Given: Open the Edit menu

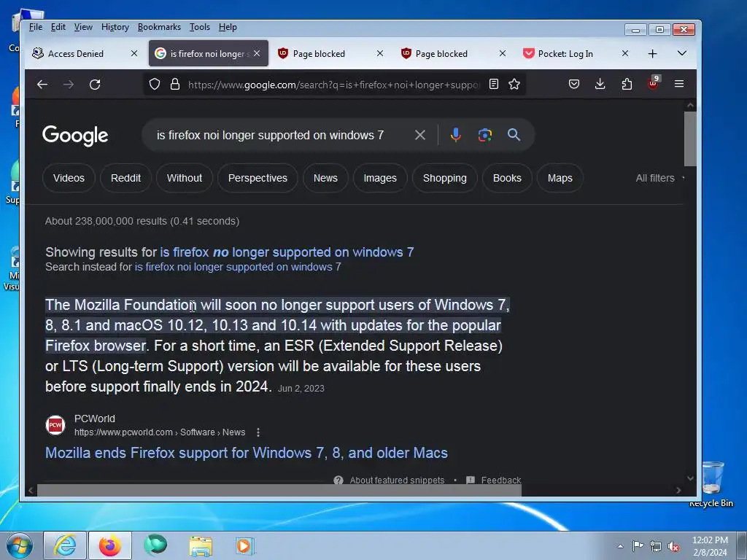Looking at the screenshot, I should [58, 27].
